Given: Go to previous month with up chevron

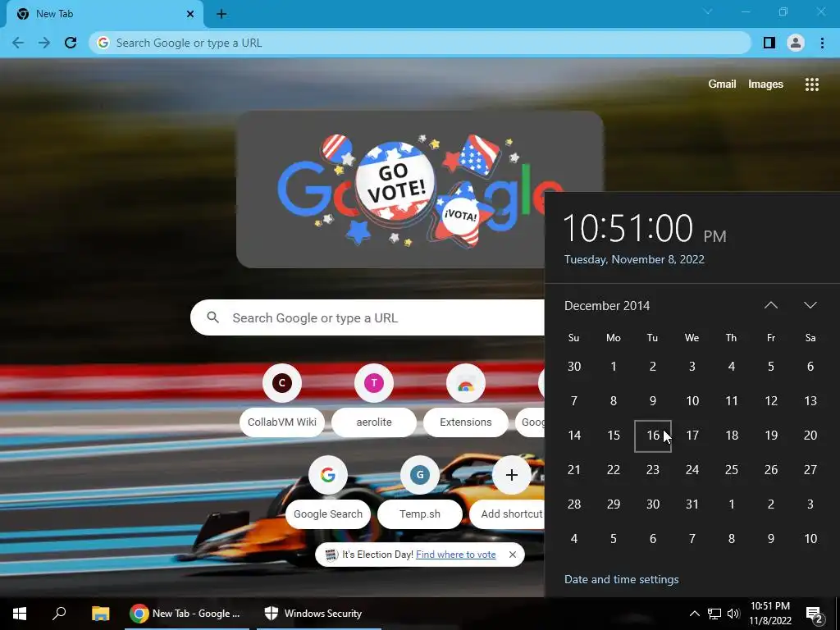Looking at the screenshot, I should pyautogui.click(x=771, y=305).
